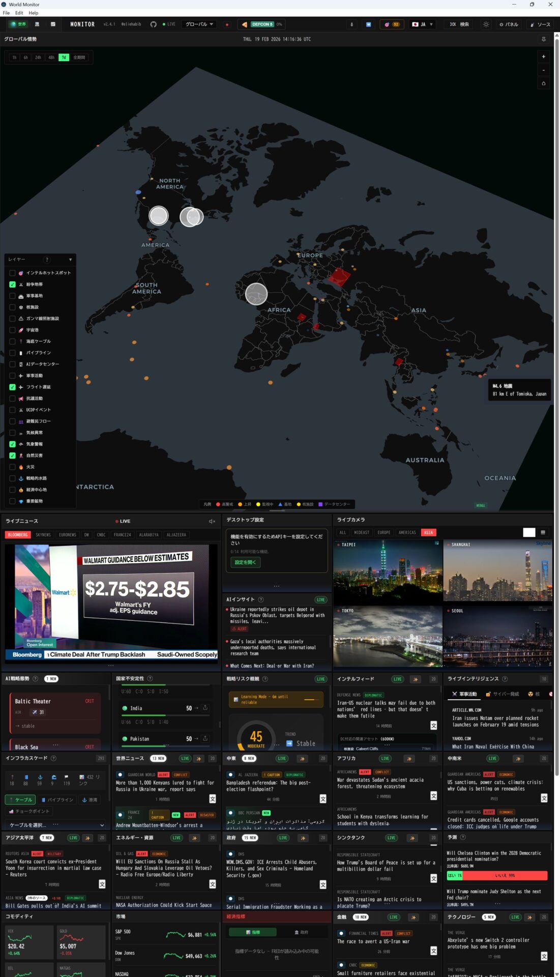Open the GitHub repository icon in header
The height and width of the screenshot is (977, 560).
(153, 24)
